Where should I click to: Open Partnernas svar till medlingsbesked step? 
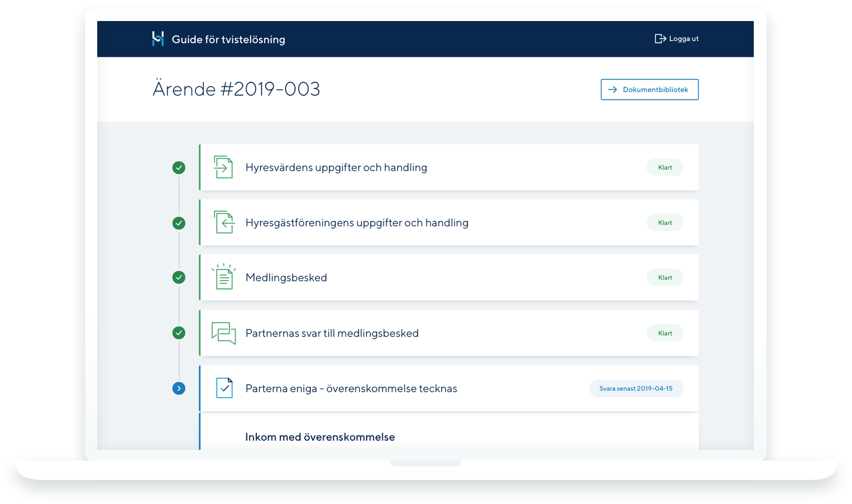click(x=332, y=333)
